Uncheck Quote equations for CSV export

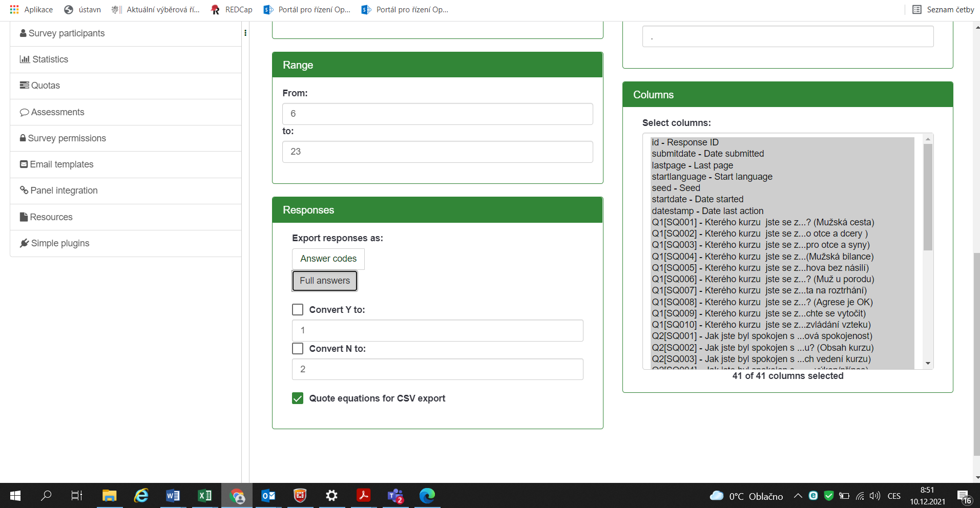click(298, 398)
